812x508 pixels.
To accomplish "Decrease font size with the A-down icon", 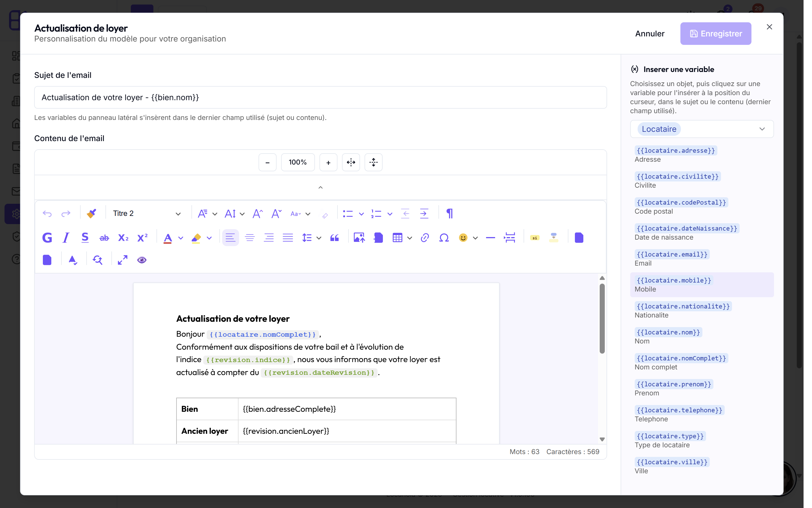I will coord(276,214).
